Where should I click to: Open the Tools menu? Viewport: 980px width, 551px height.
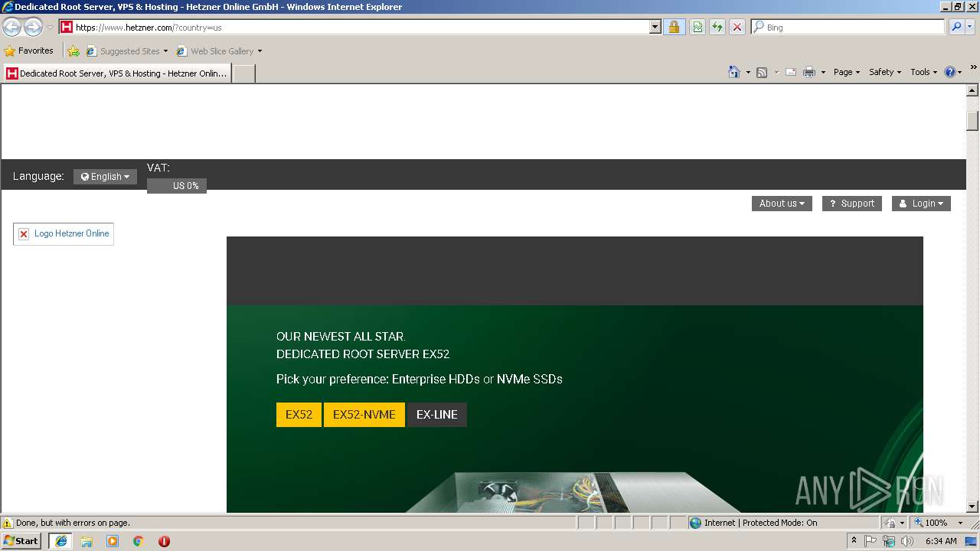pyautogui.click(x=923, y=72)
